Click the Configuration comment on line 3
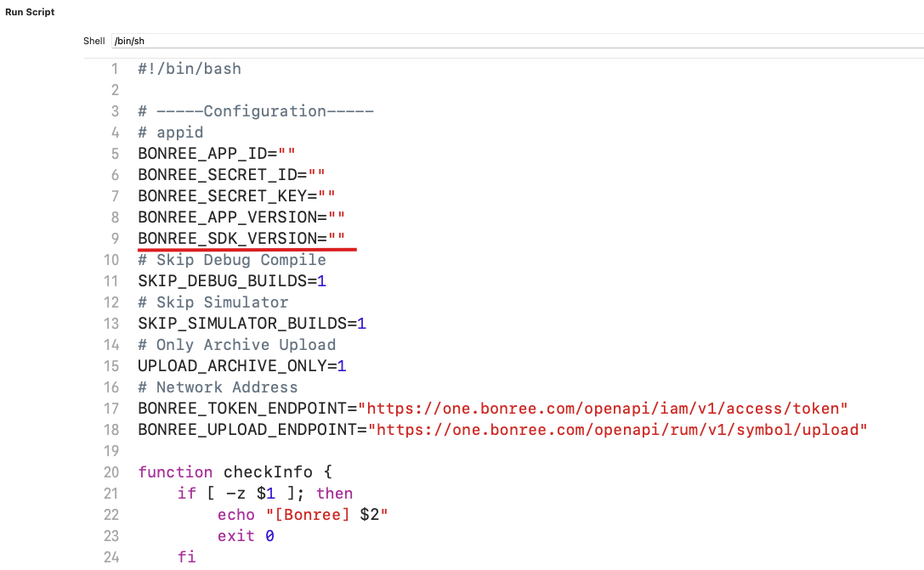The width and height of the screenshot is (924, 570). (255, 111)
